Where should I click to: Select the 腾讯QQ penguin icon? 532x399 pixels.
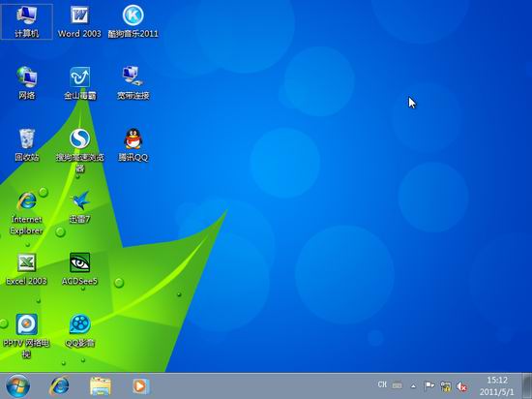(133, 145)
